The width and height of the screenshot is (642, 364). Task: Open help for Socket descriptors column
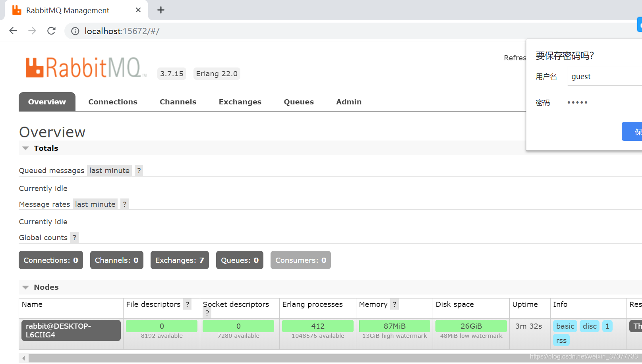pyautogui.click(x=207, y=313)
